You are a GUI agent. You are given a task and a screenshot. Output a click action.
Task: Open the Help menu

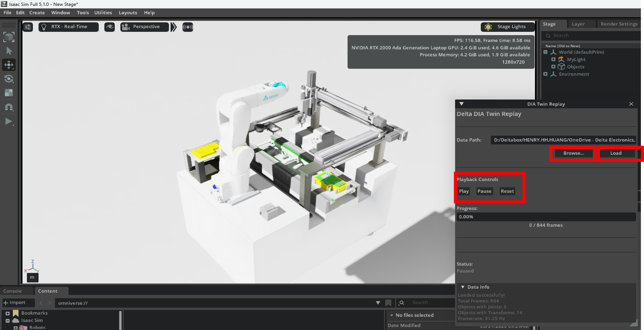point(149,12)
